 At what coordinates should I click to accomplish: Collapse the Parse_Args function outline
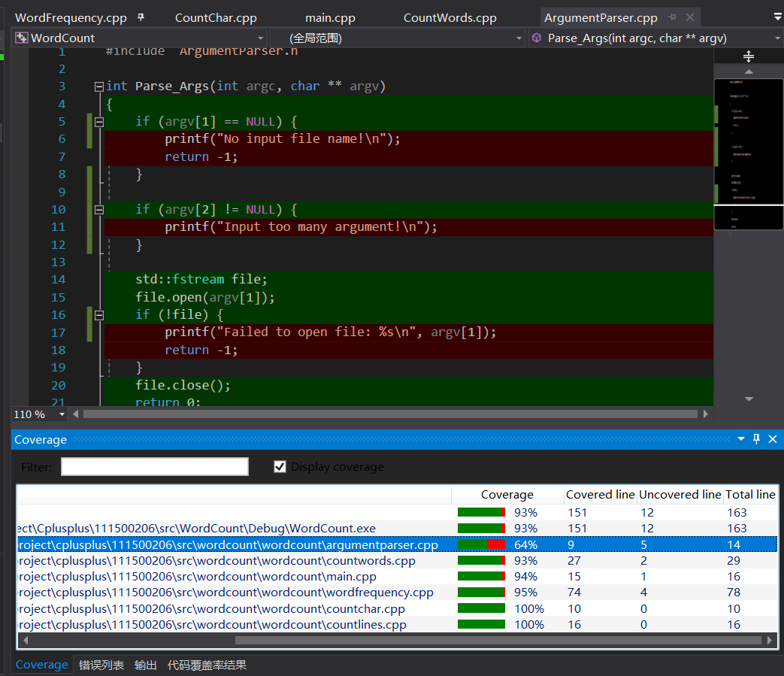pyautogui.click(x=99, y=86)
